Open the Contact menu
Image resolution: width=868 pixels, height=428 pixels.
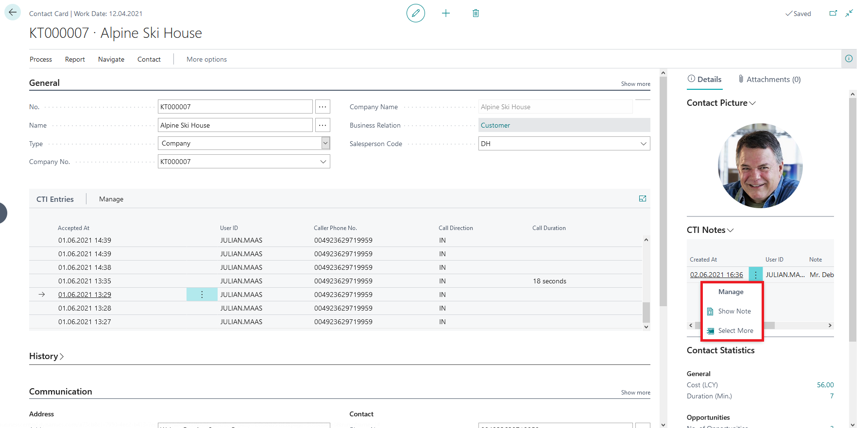[149, 59]
